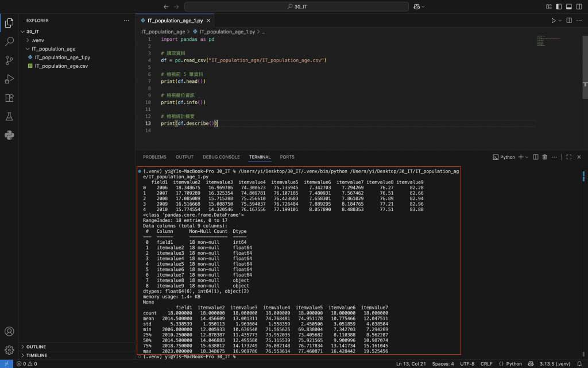Open the notifications bell
Screen dimensions: 588x368
pos(579,364)
